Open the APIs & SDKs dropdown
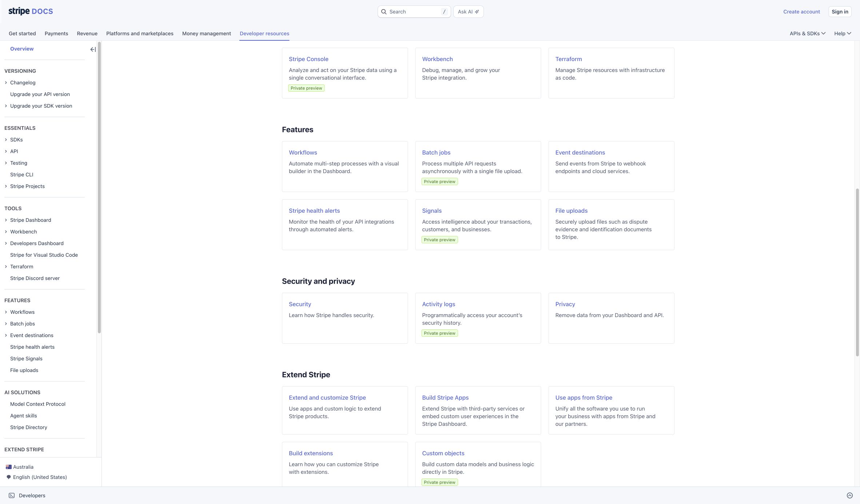This screenshot has height=504, width=860. (x=807, y=33)
